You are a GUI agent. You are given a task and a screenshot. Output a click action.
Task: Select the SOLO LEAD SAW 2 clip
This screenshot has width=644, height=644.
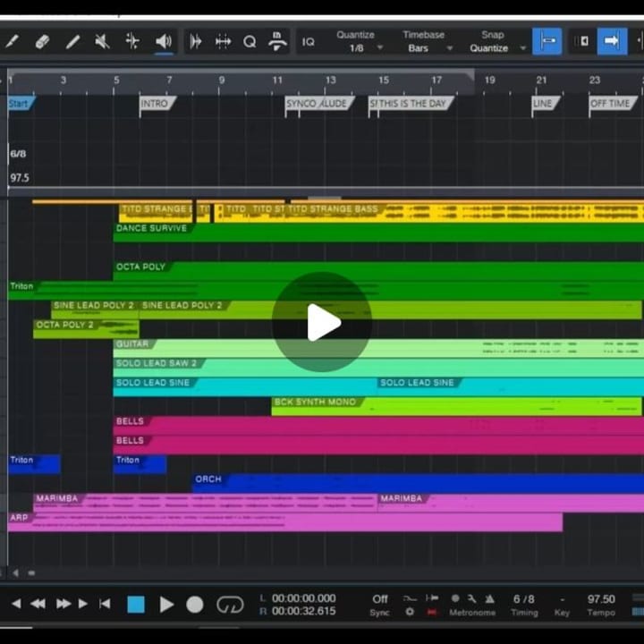pos(377,368)
